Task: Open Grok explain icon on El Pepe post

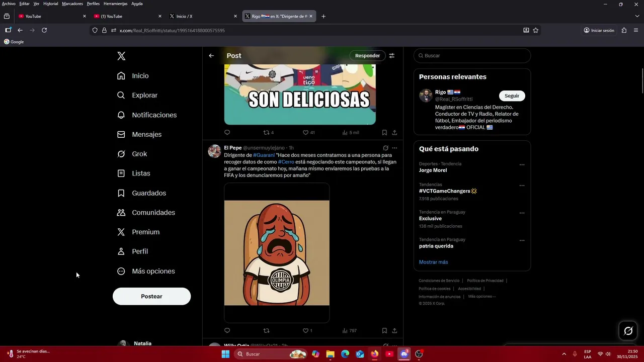Action: click(385, 148)
